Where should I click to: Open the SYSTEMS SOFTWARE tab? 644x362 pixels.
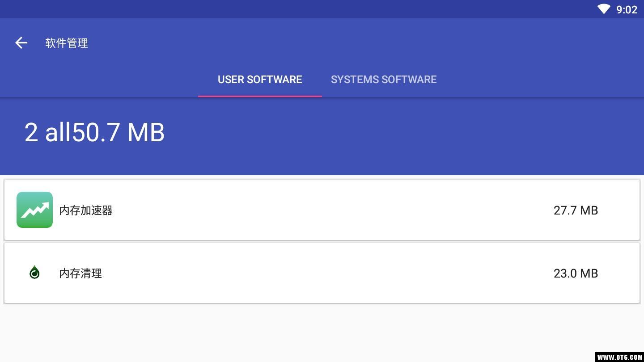[x=384, y=80]
